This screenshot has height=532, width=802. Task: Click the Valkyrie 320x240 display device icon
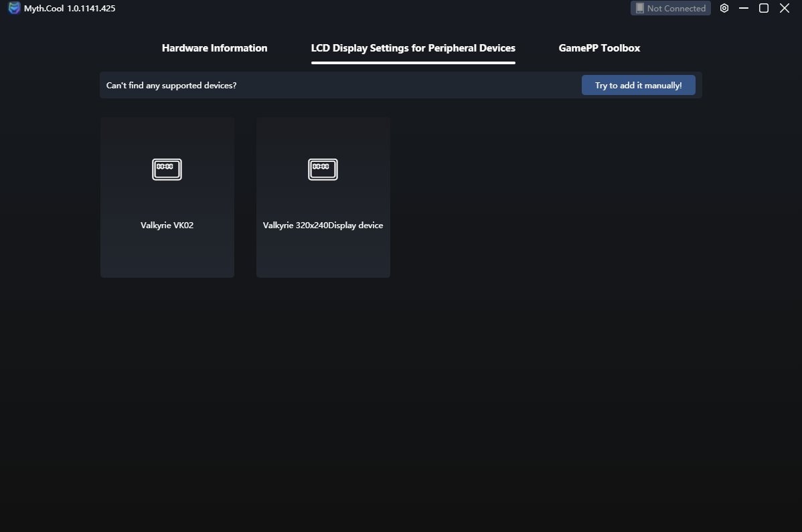coord(323,169)
